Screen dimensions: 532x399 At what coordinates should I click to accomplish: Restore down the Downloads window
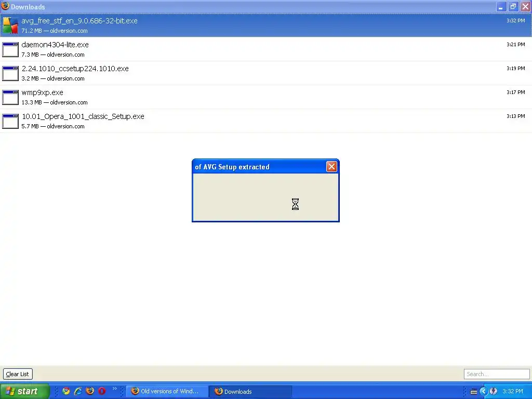tap(513, 6)
